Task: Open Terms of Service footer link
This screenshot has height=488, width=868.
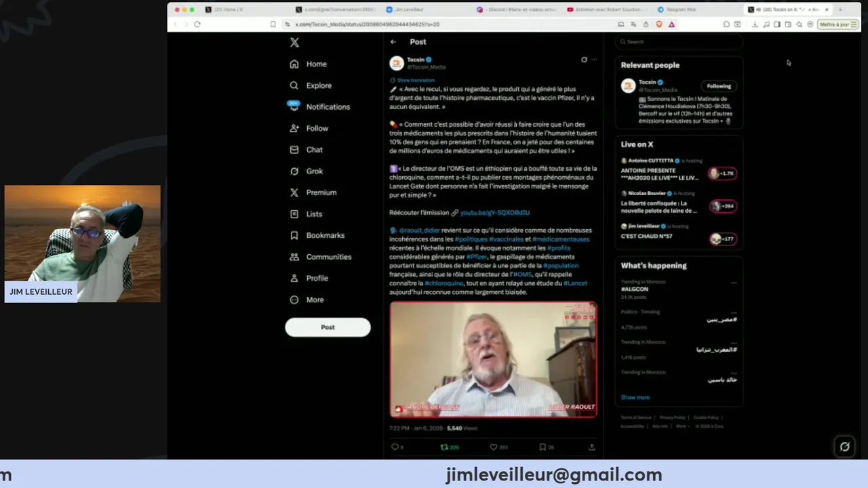Action: (636, 418)
